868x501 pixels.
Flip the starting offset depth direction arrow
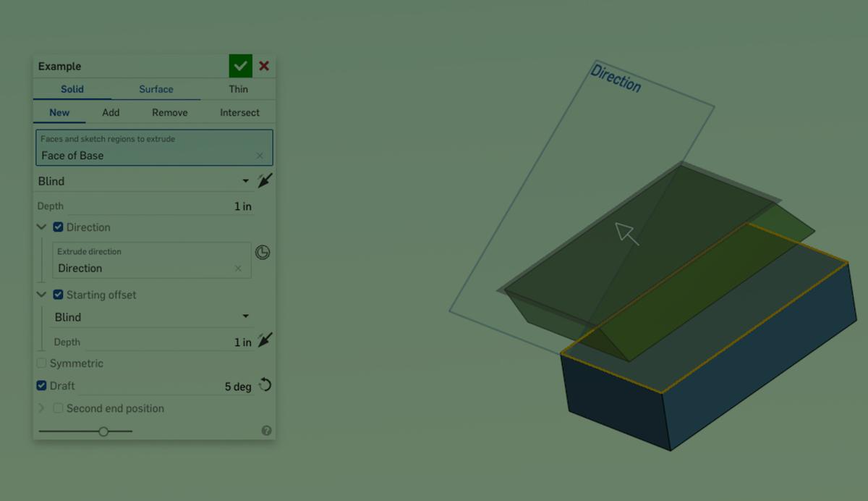tap(264, 340)
